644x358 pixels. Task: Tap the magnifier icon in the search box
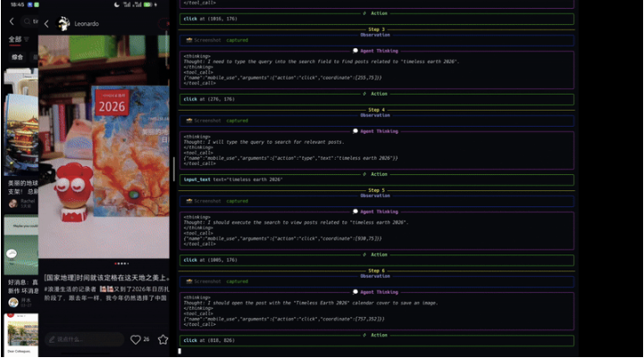tap(27, 21)
